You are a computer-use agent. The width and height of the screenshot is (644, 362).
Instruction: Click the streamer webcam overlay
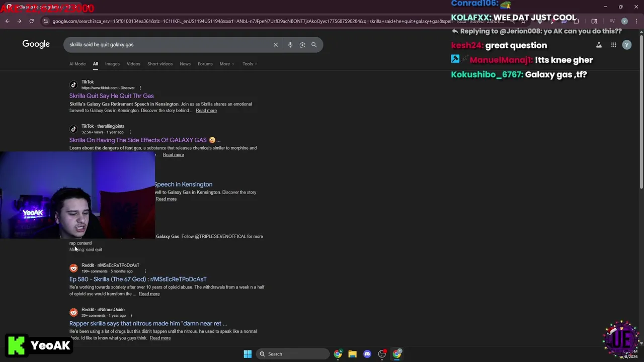tap(77, 195)
